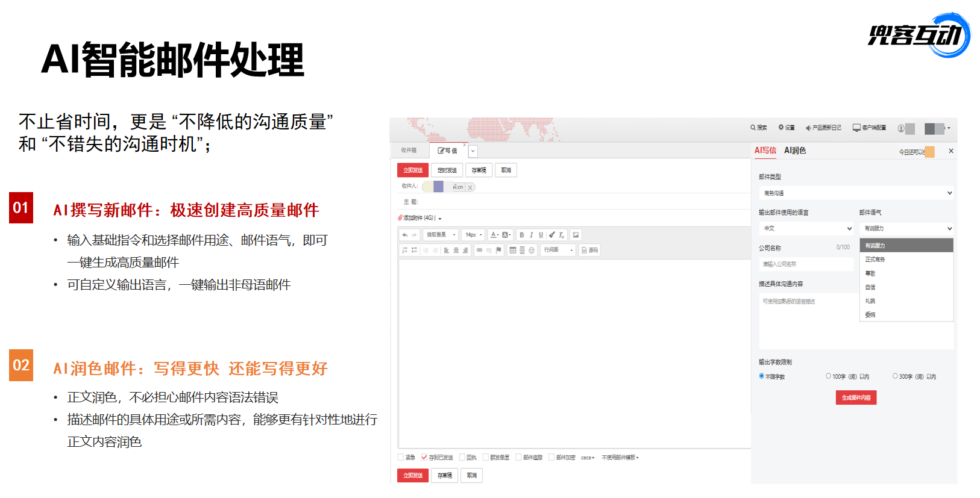980x498 pixels.
Task: Click the 定时发送 scheduled send button
Action: (447, 170)
